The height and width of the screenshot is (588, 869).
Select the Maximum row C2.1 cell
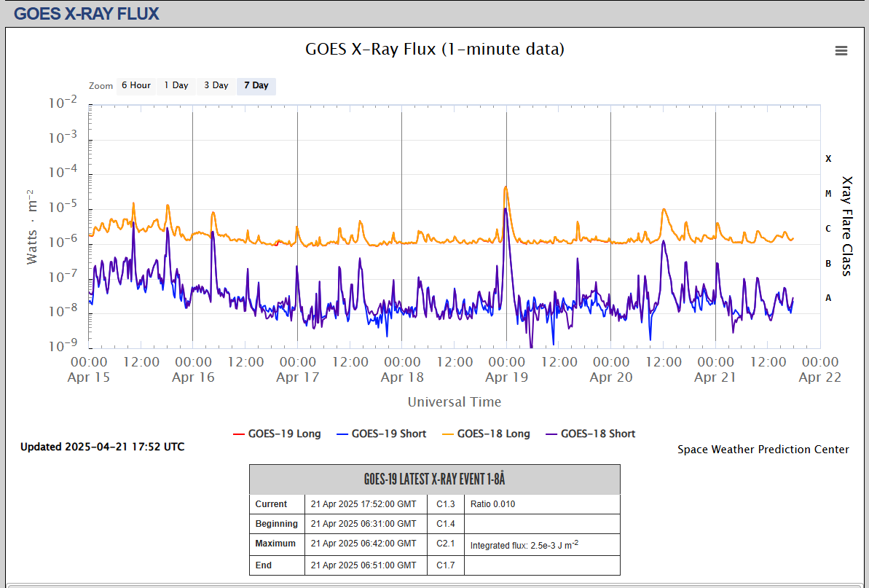pyautogui.click(x=446, y=544)
